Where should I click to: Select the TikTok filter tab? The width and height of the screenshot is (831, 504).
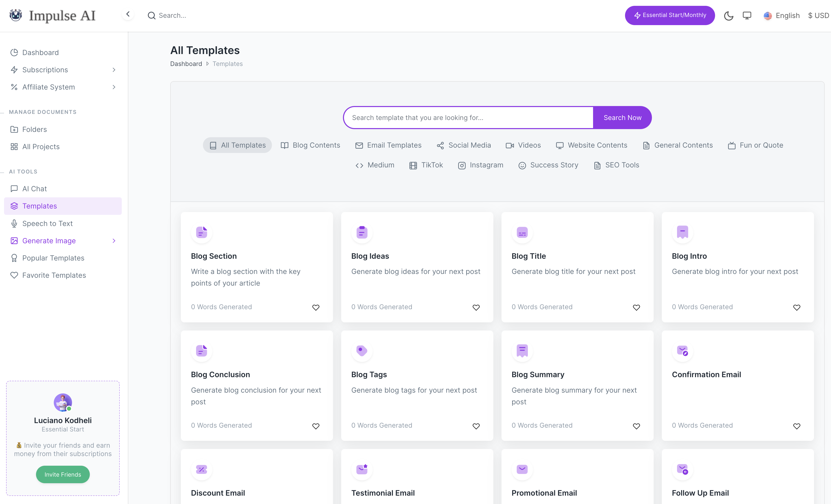tap(426, 165)
